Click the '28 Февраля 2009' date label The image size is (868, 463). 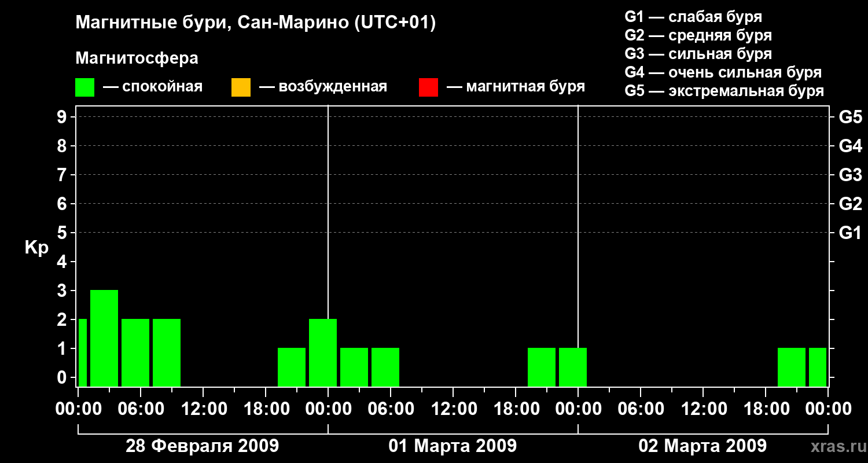[x=203, y=446]
